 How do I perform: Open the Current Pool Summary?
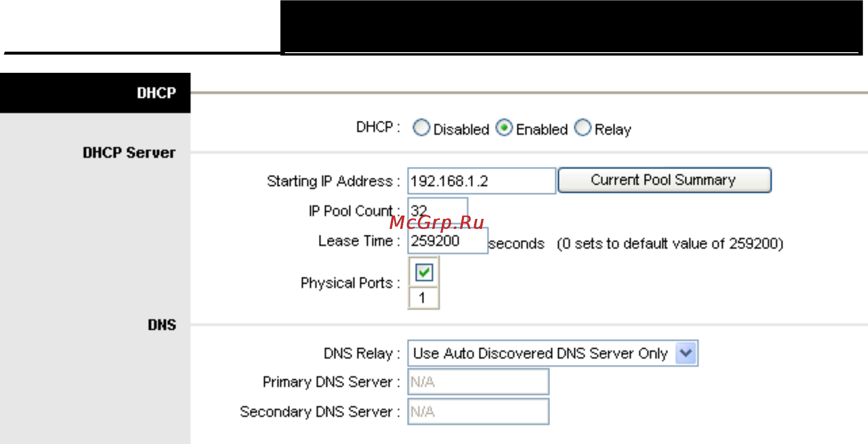(665, 180)
